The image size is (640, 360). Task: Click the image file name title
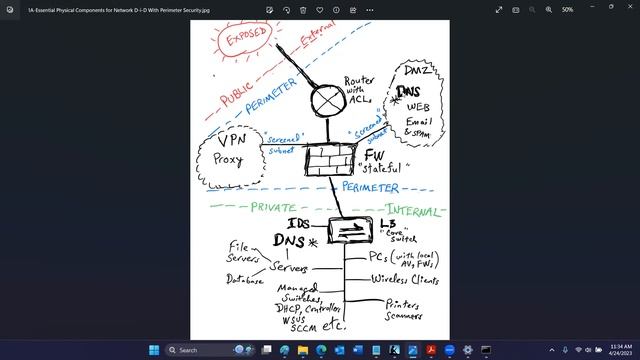pyautogui.click(x=119, y=10)
